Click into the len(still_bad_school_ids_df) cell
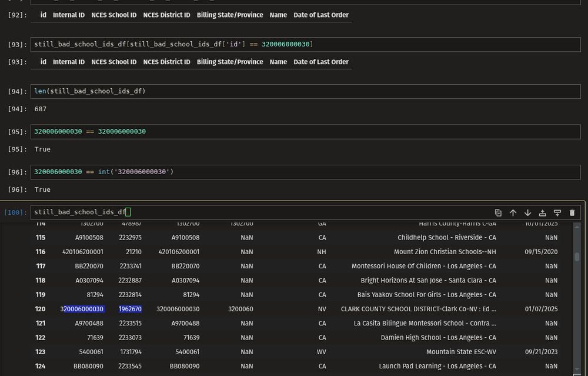588x376 pixels. click(x=294, y=91)
